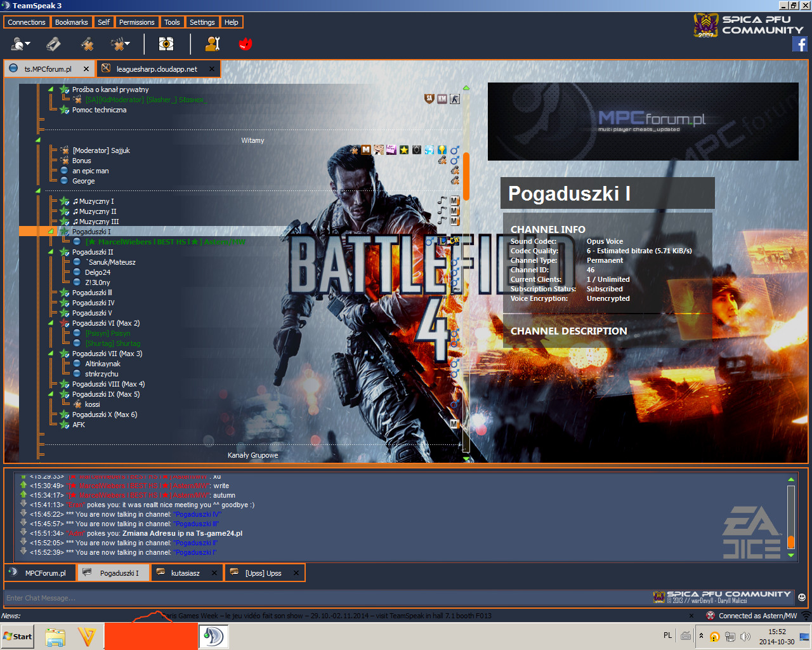This screenshot has height=650, width=812.
Task: Open the emoticon smiley picker
Action: coord(802,597)
